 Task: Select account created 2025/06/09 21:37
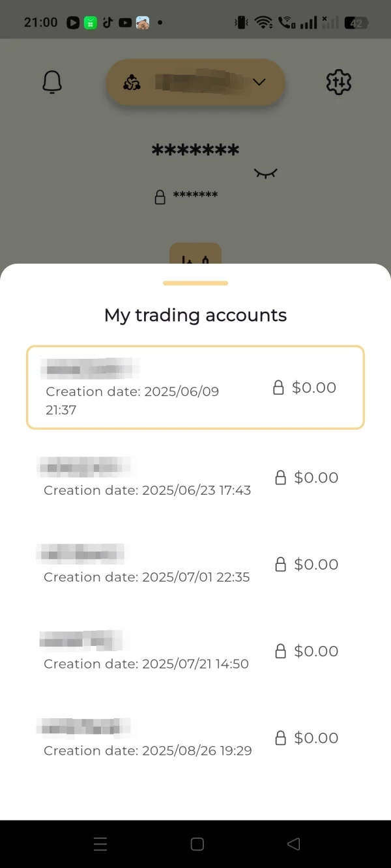coord(195,387)
